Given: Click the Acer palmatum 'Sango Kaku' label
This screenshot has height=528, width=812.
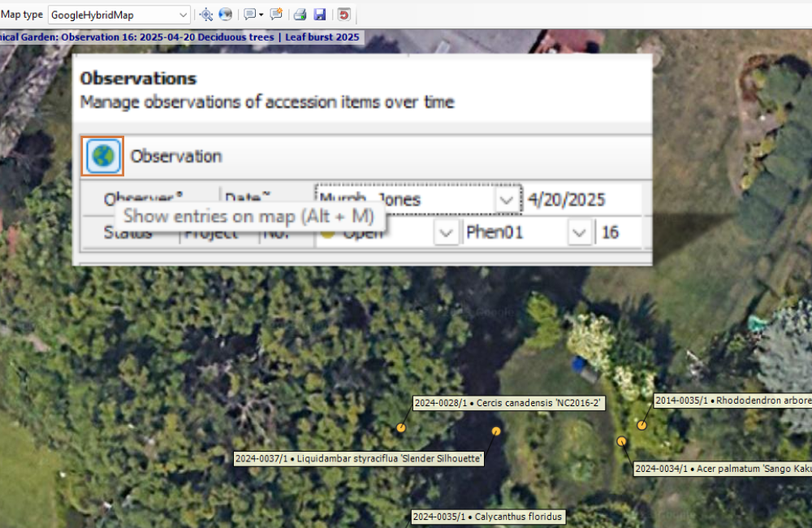Looking at the screenshot, I should point(723,469).
